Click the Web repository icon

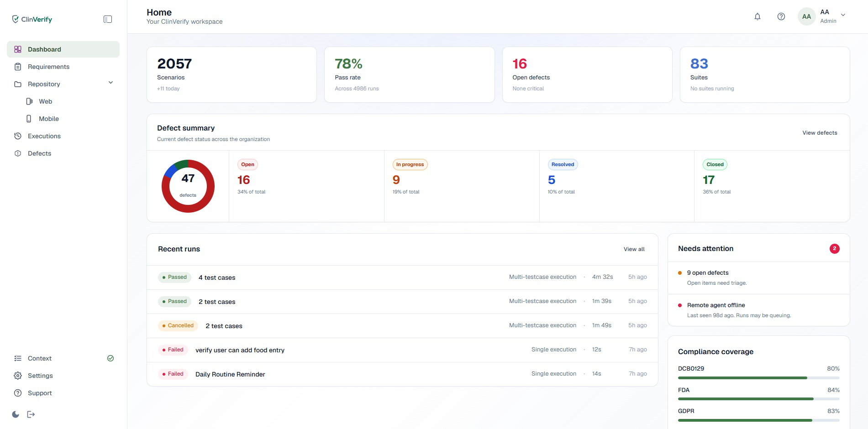[29, 101]
